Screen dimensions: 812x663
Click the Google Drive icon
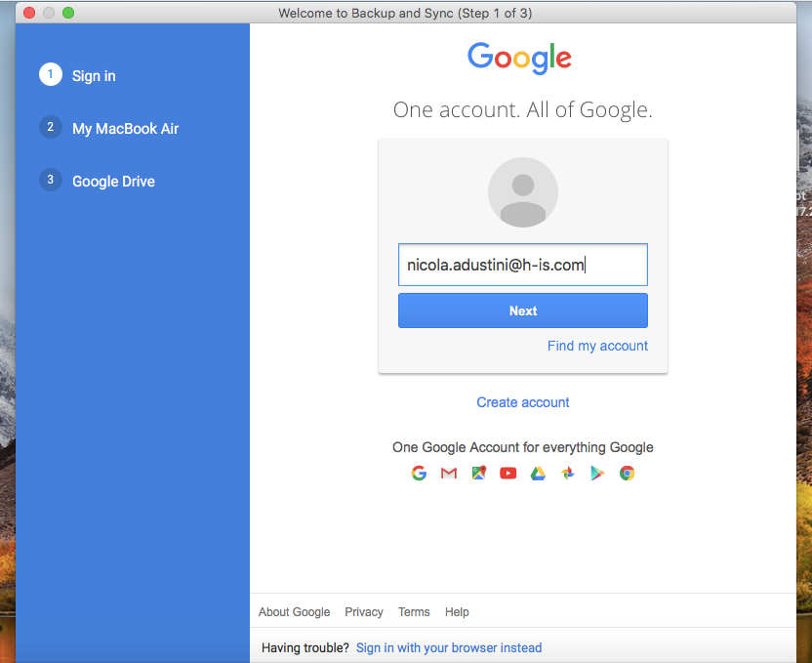coord(538,474)
